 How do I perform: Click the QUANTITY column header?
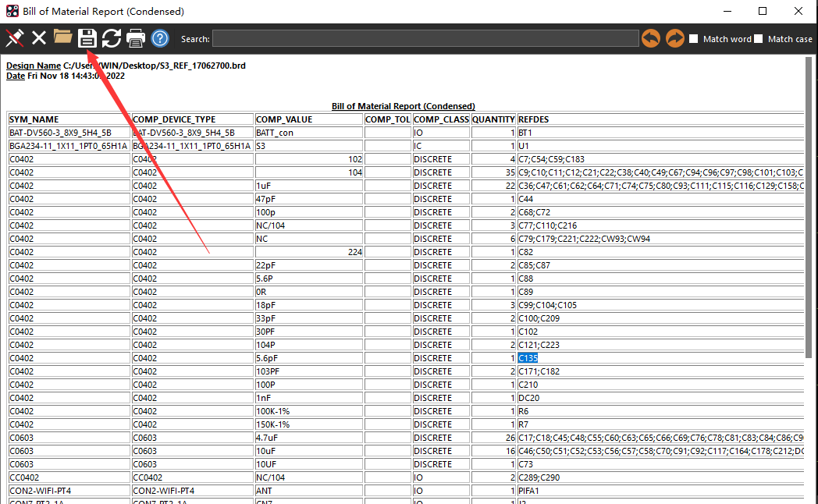[x=493, y=119]
